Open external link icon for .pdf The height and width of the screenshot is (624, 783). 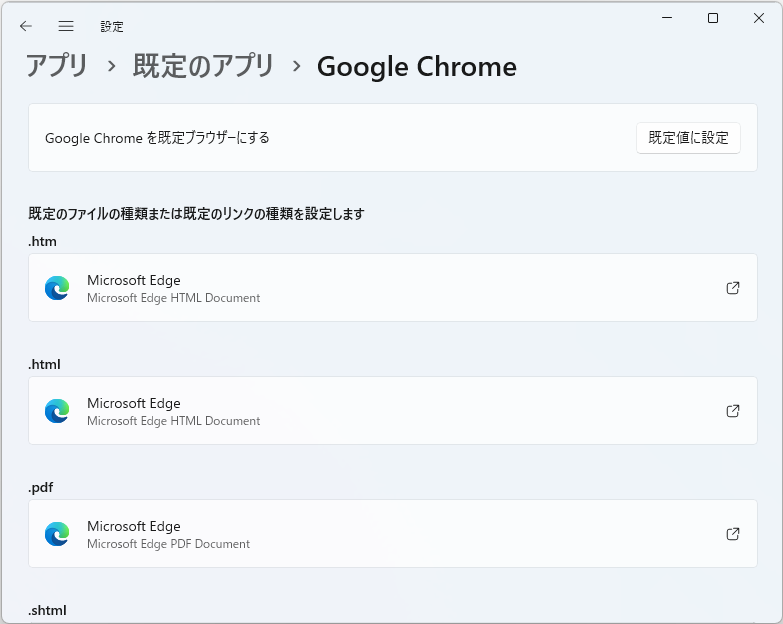[733, 534]
